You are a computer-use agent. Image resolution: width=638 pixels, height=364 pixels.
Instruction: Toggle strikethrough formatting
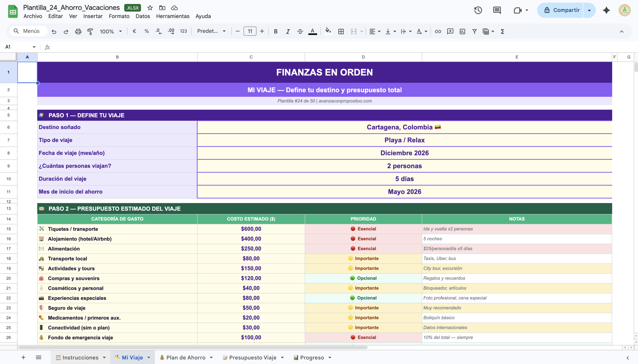300,32
